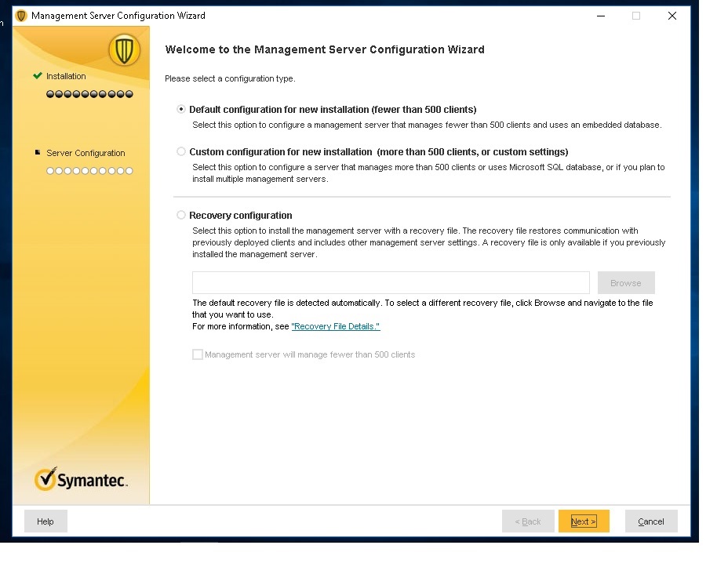Open the Recovery File Details link
This screenshot has width=728, height=574.
[336, 326]
